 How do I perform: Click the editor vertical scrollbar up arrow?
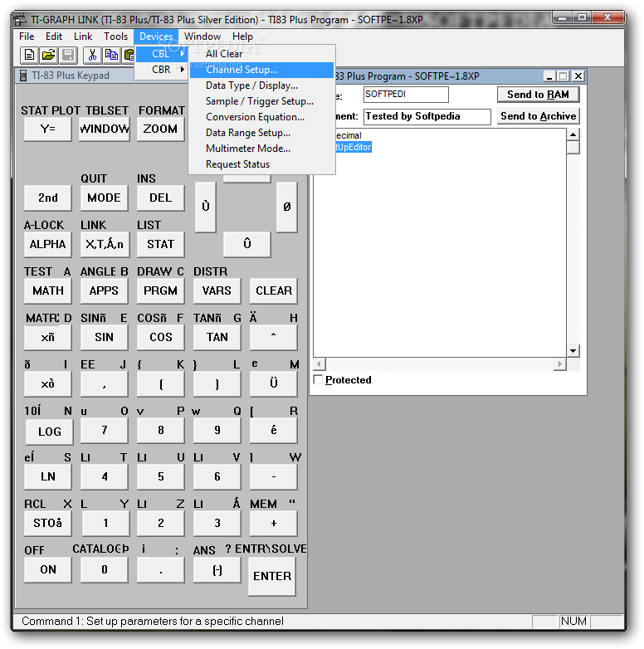pyautogui.click(x=573, y=134)
